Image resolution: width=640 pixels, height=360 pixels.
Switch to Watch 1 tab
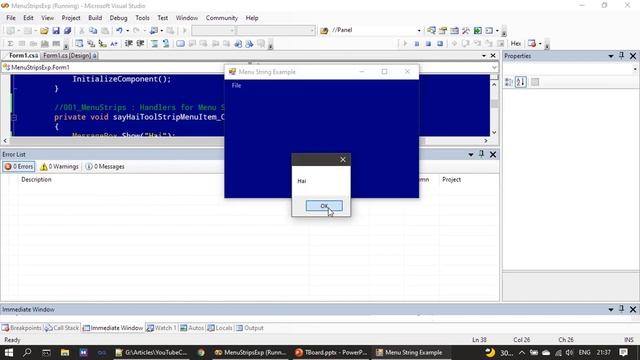[162, 328]
